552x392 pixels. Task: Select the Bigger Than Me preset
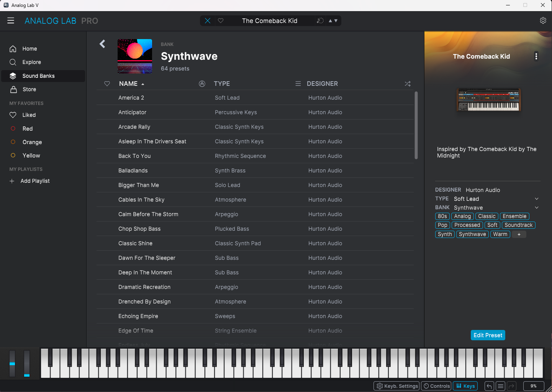click(x=255, y=185)
